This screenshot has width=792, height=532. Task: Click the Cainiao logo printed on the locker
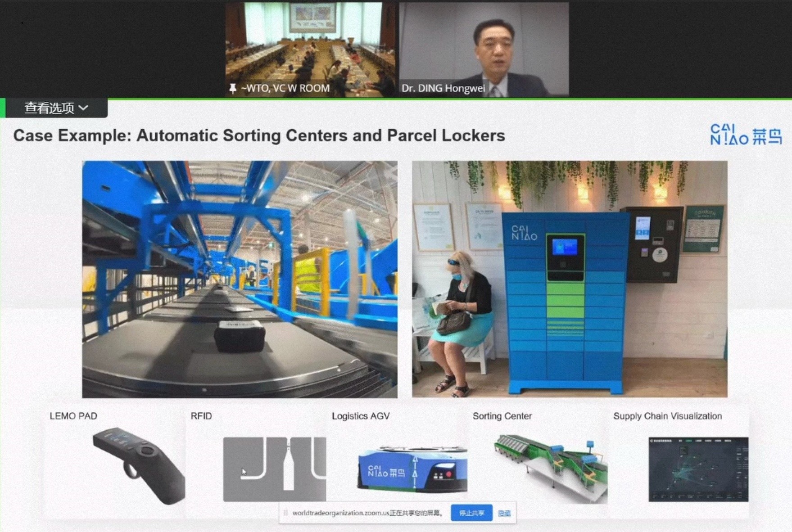(x=524, y=233)
